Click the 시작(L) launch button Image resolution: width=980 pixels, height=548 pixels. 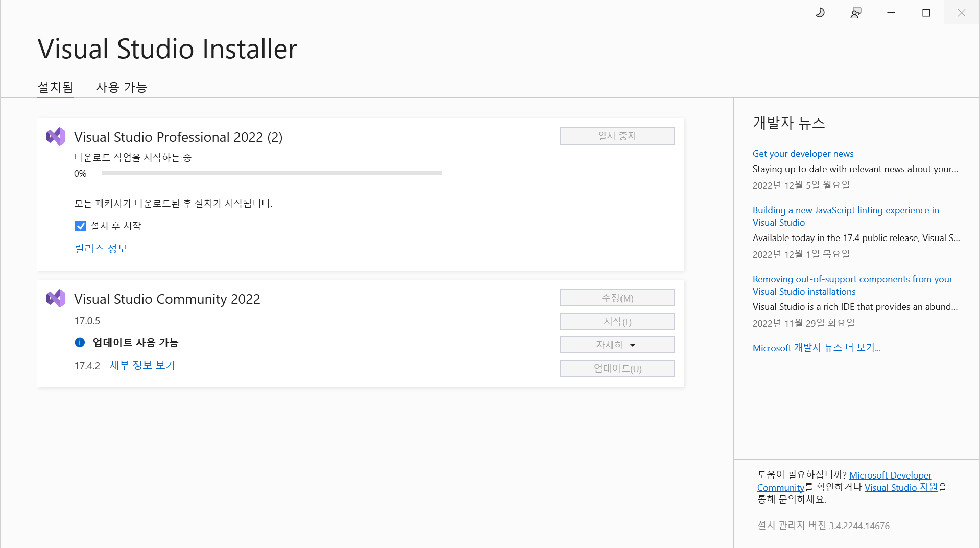pyautogui.click(x=617, y=321)
